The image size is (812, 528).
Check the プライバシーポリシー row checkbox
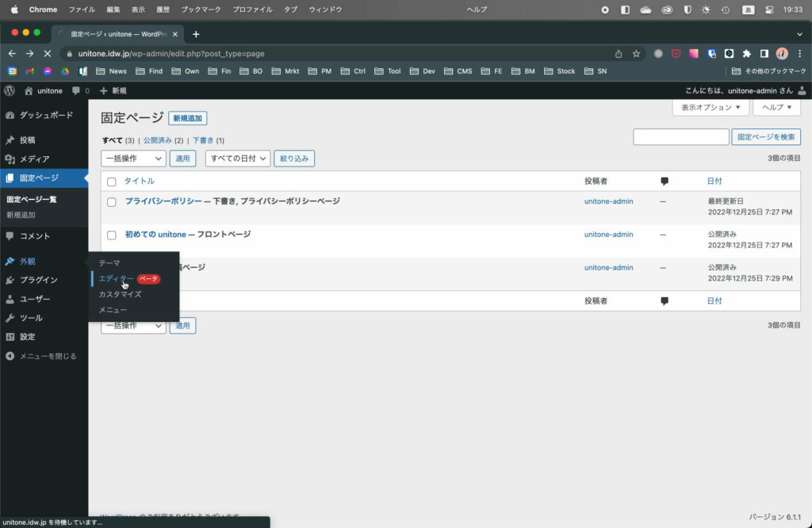point(112,202)
